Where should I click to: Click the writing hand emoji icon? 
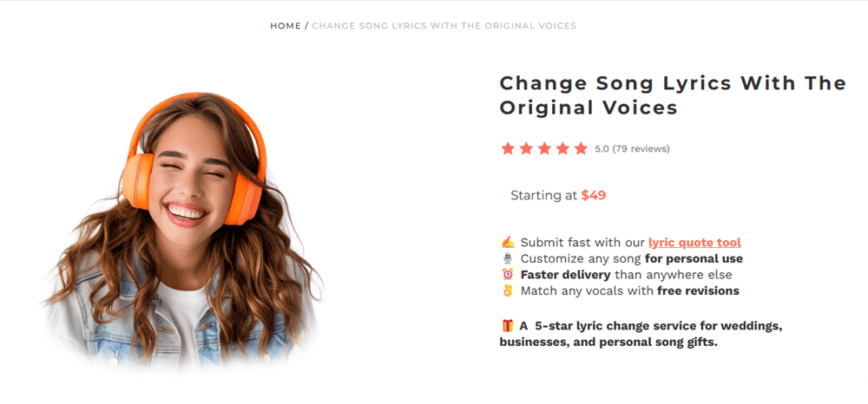pyautogui.click(x=508, y=243)
